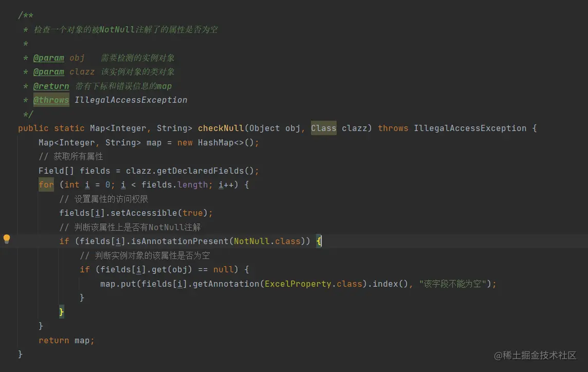
Task: Click the '@param' tag before 'obj'
Action: point(49,58)
